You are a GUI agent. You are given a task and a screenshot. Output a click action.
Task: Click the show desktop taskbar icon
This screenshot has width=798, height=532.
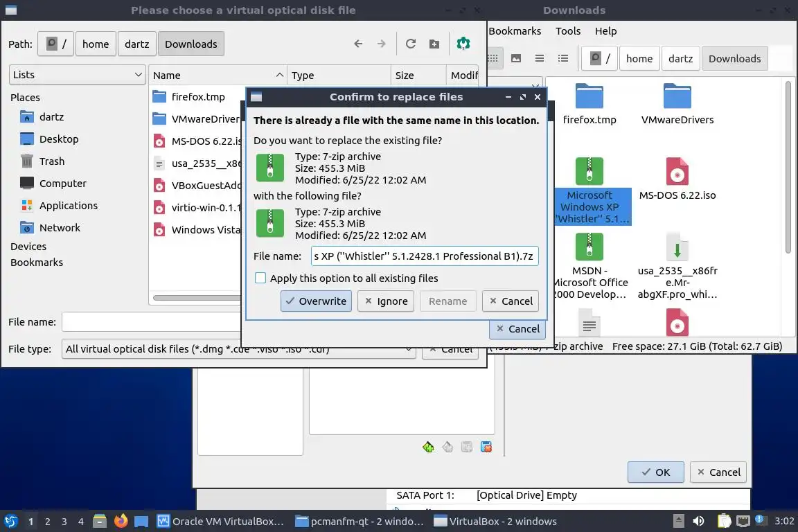[x=141, y=521]
